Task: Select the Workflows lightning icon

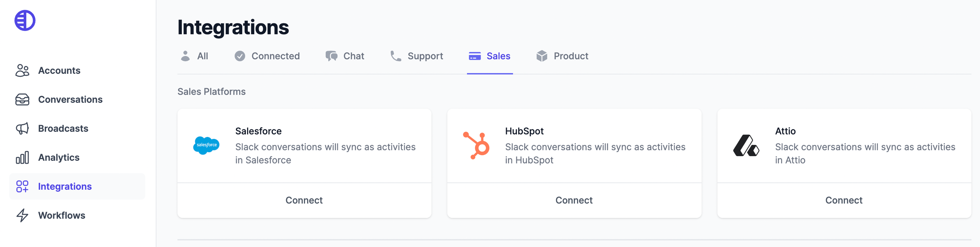Action: [x=22, y=215]
